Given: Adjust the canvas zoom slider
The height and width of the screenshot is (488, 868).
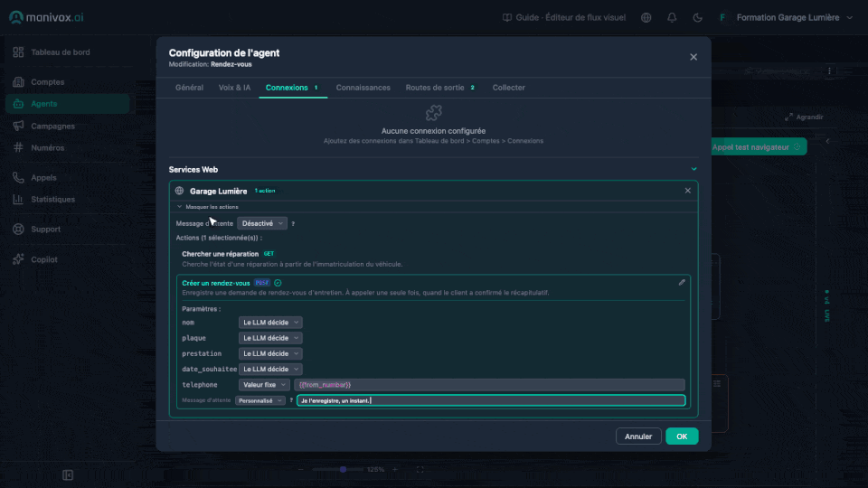Looking at the screenshot, I should point(337,469).
